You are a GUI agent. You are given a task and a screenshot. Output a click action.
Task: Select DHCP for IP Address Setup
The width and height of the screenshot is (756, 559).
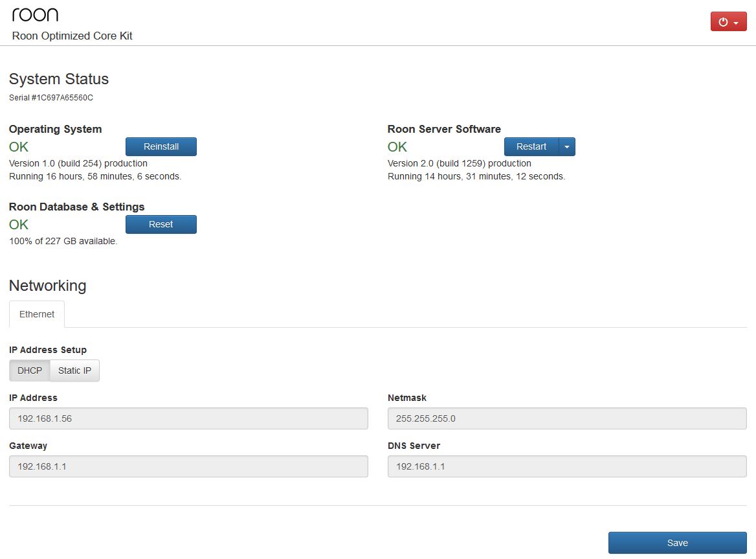(30, 371)
